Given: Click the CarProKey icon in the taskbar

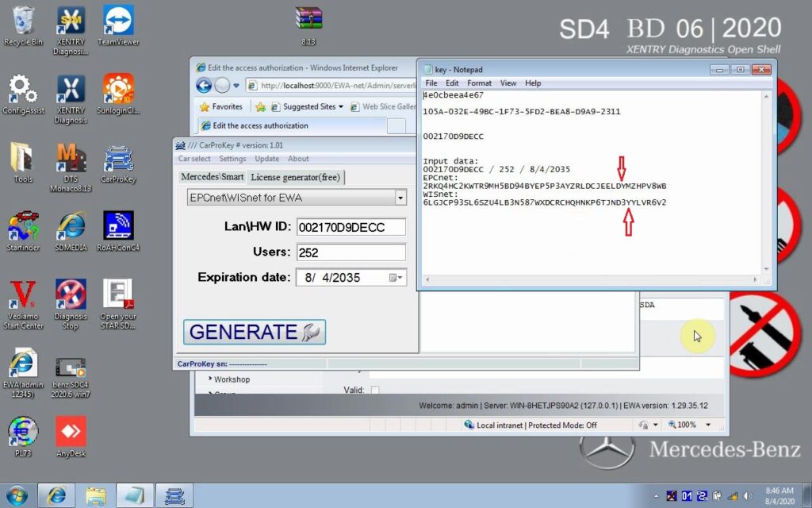Looking at the screenshot, I should pyautogui.click(x=174, y=495).
